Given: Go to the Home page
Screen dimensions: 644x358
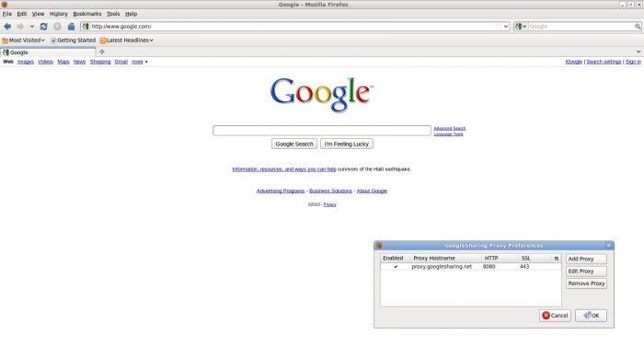Looking at the screenshot, I should point(71,27).
